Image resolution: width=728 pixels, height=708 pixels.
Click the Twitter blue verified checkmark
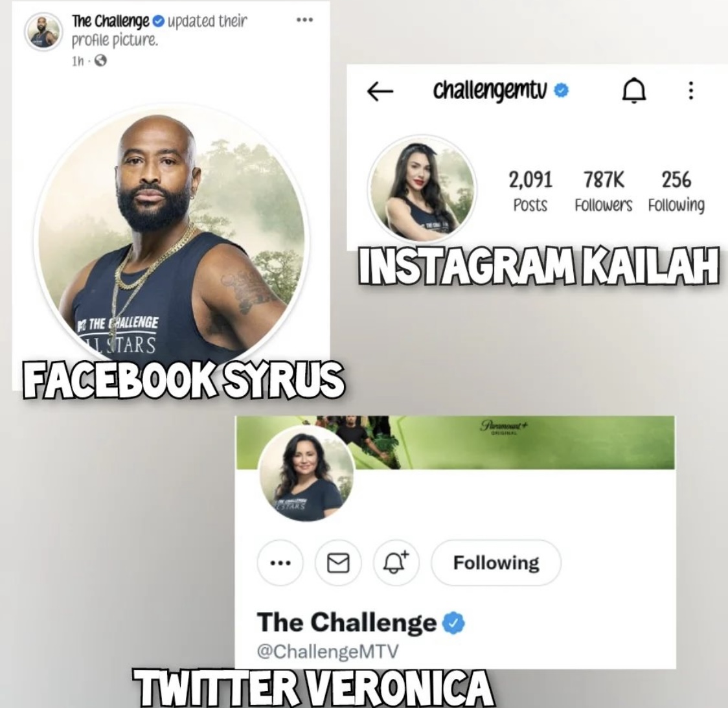453,622
